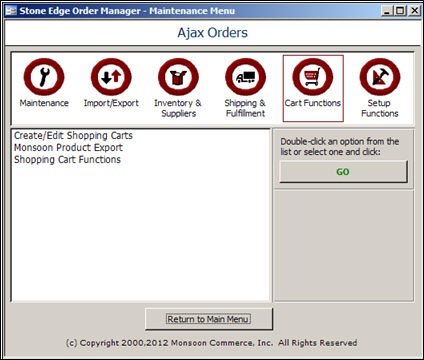Select Create/Edit Shopping Carts in the list
Viewport: 424px width, 360px height.
click(x=73, y=135)
